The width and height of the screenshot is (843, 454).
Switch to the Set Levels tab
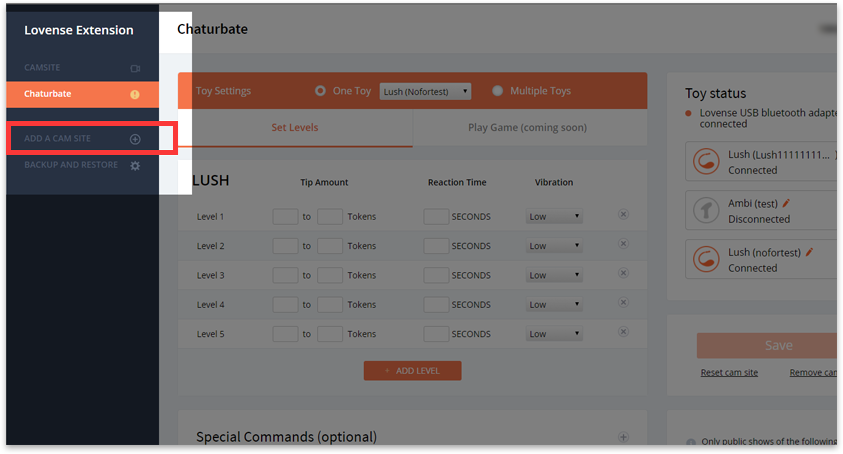296,128
